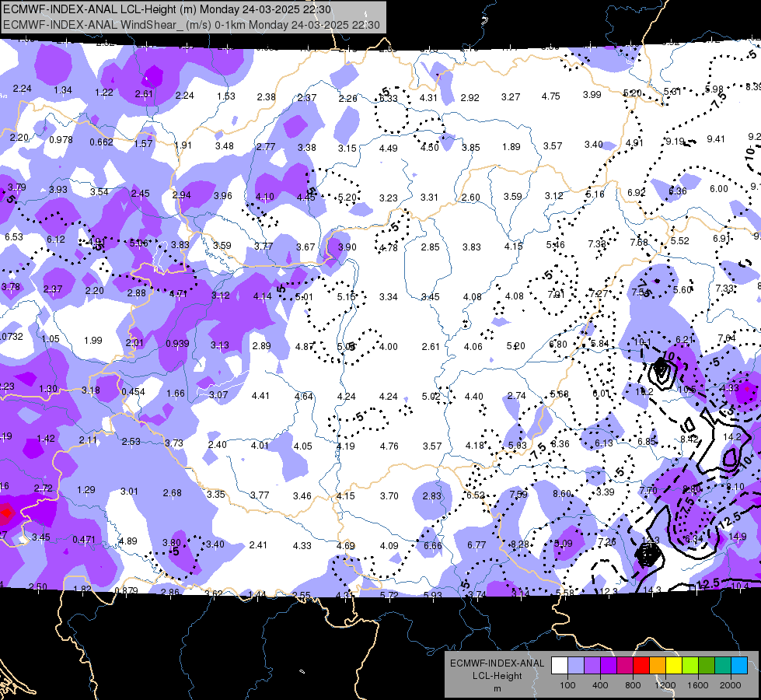Click the lime green legend swatch
The height and width of the screenshot is (700, 761).
coord(690,666)
